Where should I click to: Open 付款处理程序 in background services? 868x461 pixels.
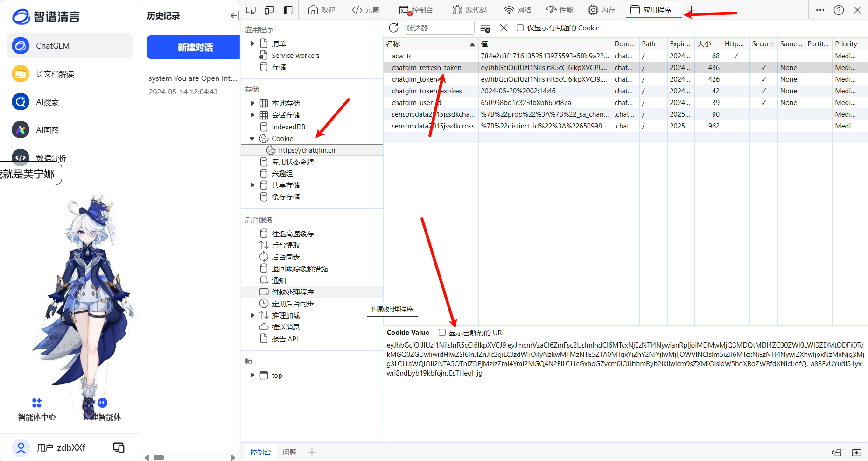click(312, 292)
